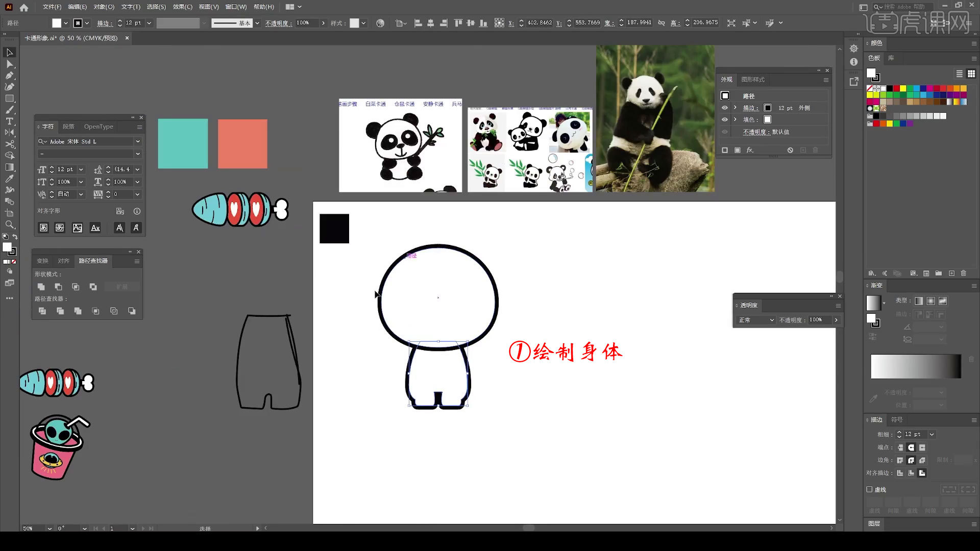
Task: Select the round cap option in Stroke panel
Action: click(911, 447)
